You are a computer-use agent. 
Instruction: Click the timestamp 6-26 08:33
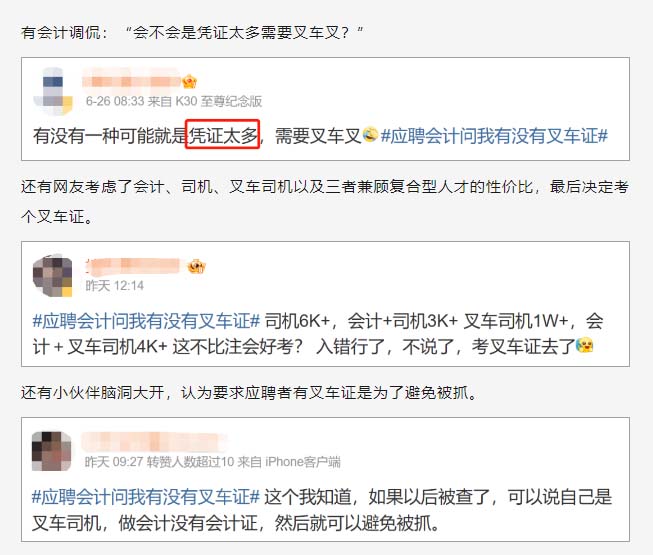click(x=115, y=101)
